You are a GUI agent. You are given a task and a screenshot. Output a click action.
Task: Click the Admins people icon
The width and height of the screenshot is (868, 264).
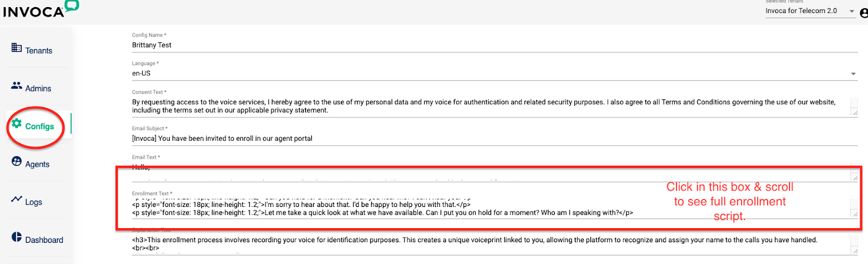pyautogui.click(x=16, y=86)
